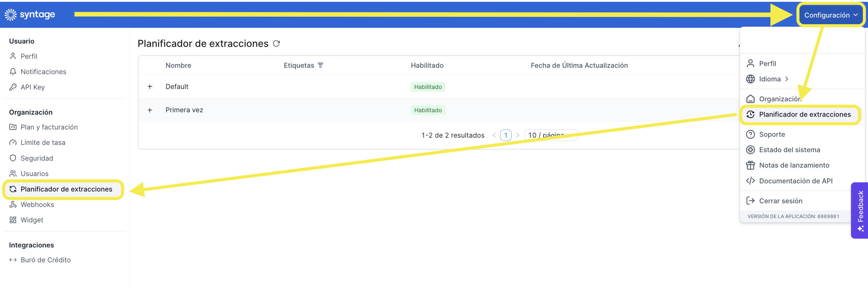Open the Idioma submenu chevron
868x288 pixels.
click(787, 79)
